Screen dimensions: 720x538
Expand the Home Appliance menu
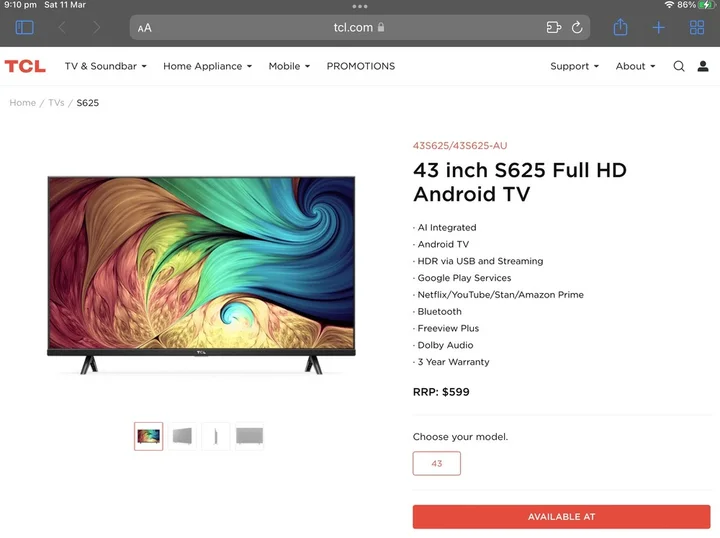(x=207, y=66)
